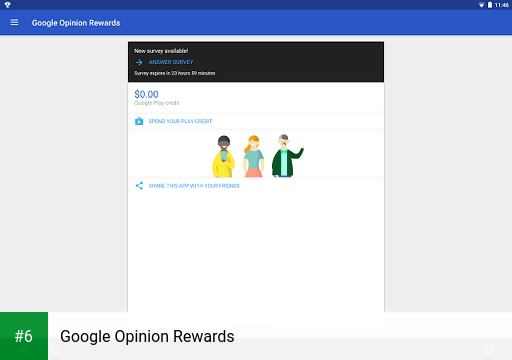Click the survey expiry time text
The width and height of the screenshot is (512, 360).
click(175, 73)
